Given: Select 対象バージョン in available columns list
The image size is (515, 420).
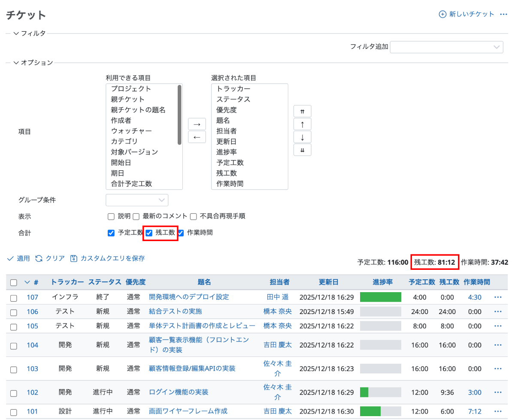Looking at the screenshot, I should (x=134, y=152).
